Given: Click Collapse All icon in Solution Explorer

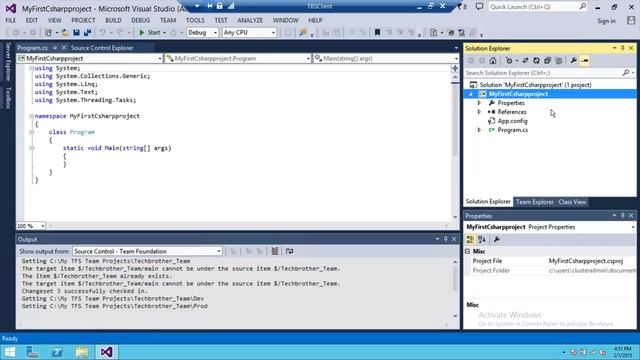Looking at the screenshot, I should 547,60.
